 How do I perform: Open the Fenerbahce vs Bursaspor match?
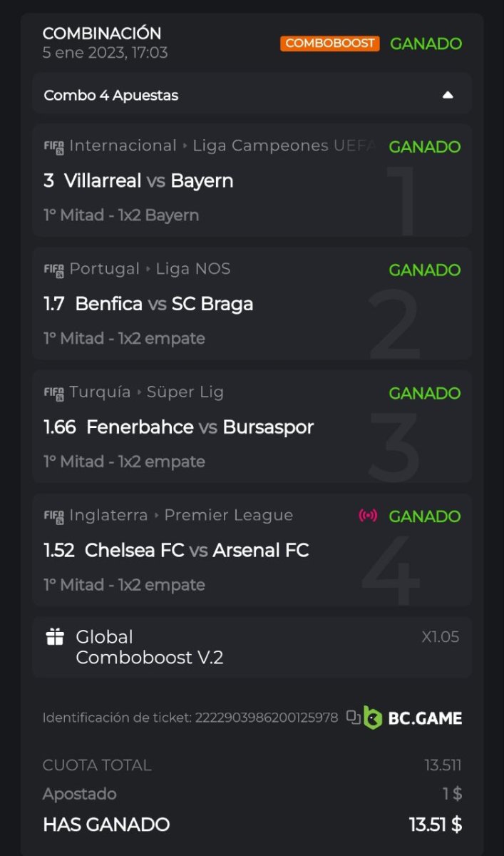click(200, 427)
